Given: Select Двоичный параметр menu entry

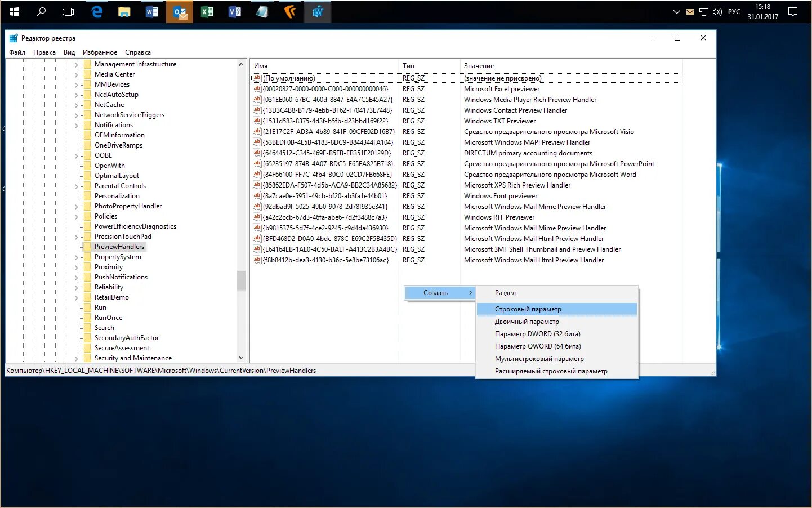Looking at the screenshot, I should (556, 322).
